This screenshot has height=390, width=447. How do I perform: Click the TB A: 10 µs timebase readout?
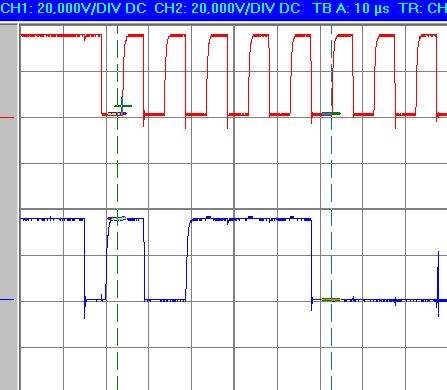[x=352, y=8]
